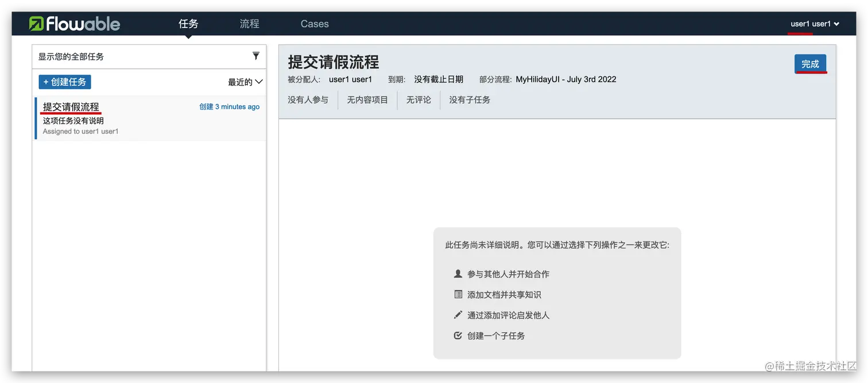Open the 没有子任务 section
This screenshot has height=383, width=868.
coord(470,100)
